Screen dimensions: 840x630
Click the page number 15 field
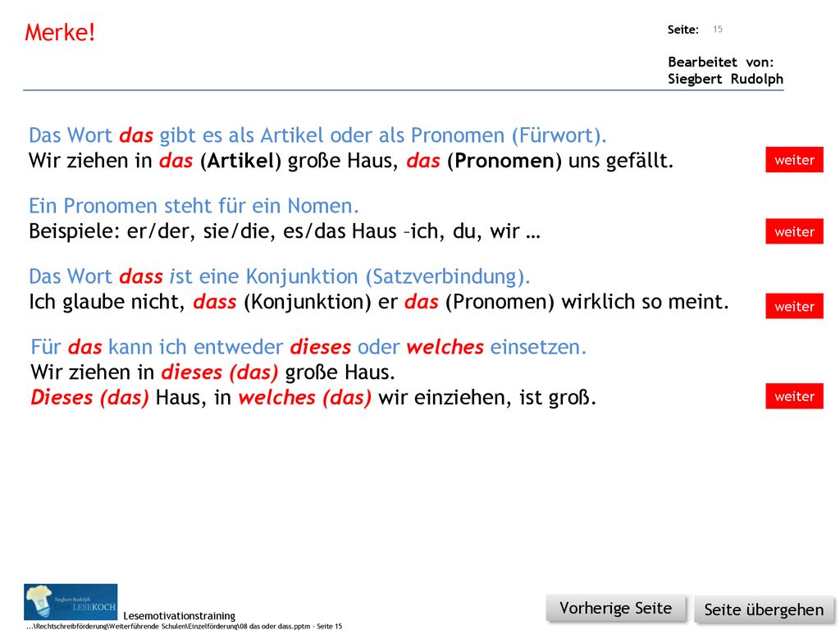coord(718,29)
